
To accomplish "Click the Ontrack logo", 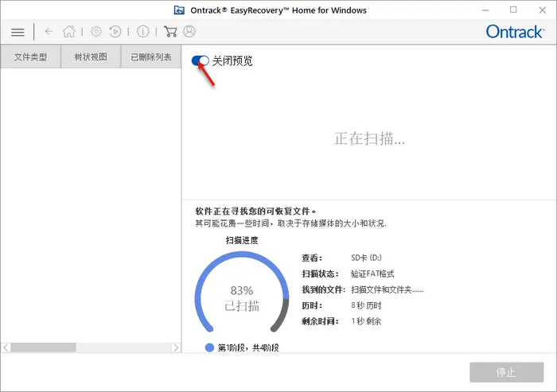I will click(515, 32).
